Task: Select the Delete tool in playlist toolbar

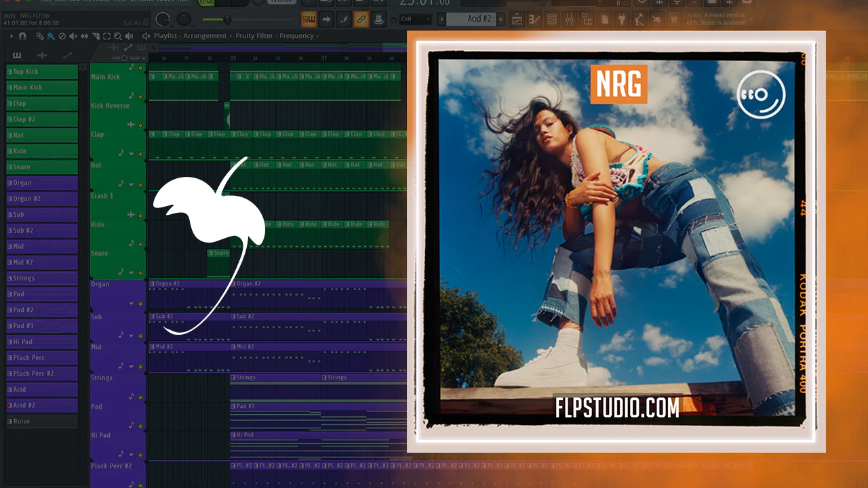Action: (62, 36)
